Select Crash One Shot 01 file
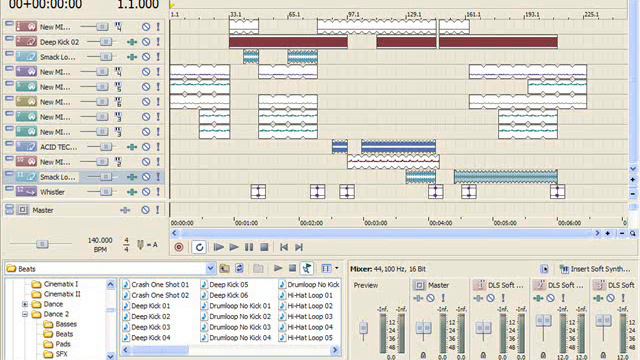The height and width of the screenshot is (360, 640). point(160,284)
